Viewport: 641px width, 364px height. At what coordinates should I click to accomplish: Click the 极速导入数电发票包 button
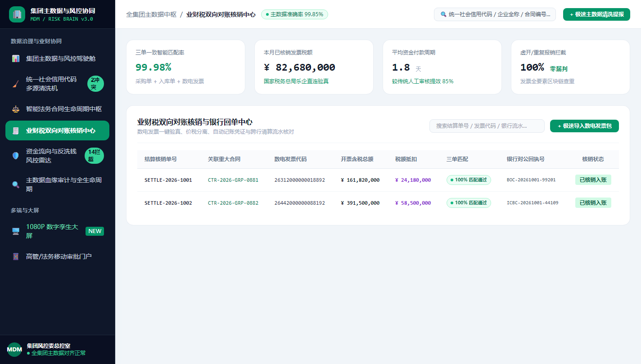tap(584, 126)
